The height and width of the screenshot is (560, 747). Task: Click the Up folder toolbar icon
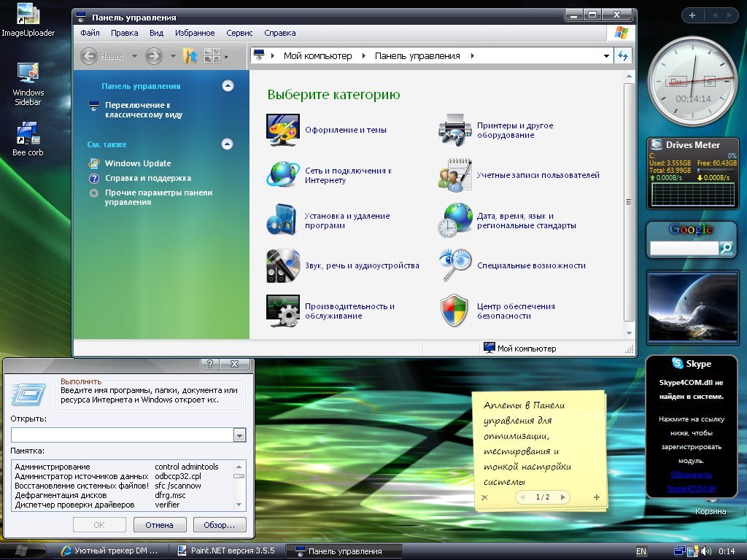[x=190, y=56]
